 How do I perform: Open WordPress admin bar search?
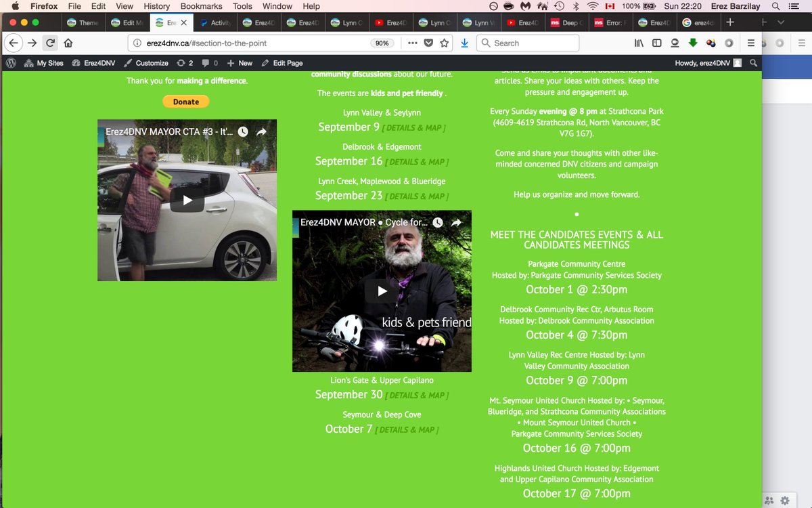[753, 63]
